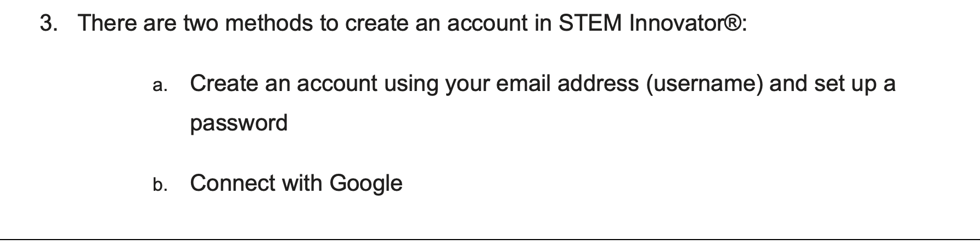Click the "(username)" text

pyautogui.click(x=705, y=84)
